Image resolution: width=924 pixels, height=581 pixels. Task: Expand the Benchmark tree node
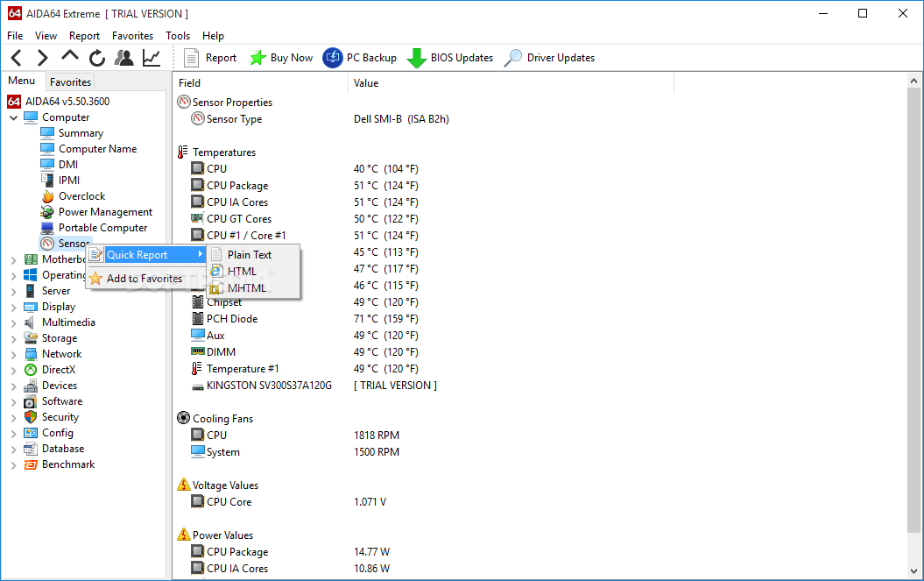click(13, 465)
